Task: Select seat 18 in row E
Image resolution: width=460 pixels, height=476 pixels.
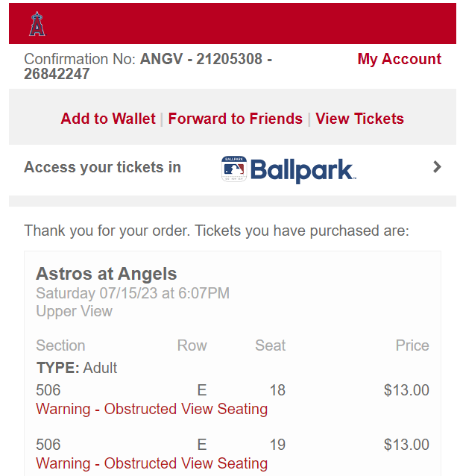Action: 277,390
